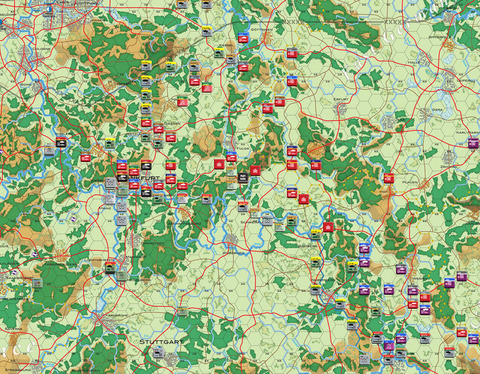The image size is (480, 374).
Task: Click the red headquarters counter west of Fulda
Action: (x=219, y=164)
